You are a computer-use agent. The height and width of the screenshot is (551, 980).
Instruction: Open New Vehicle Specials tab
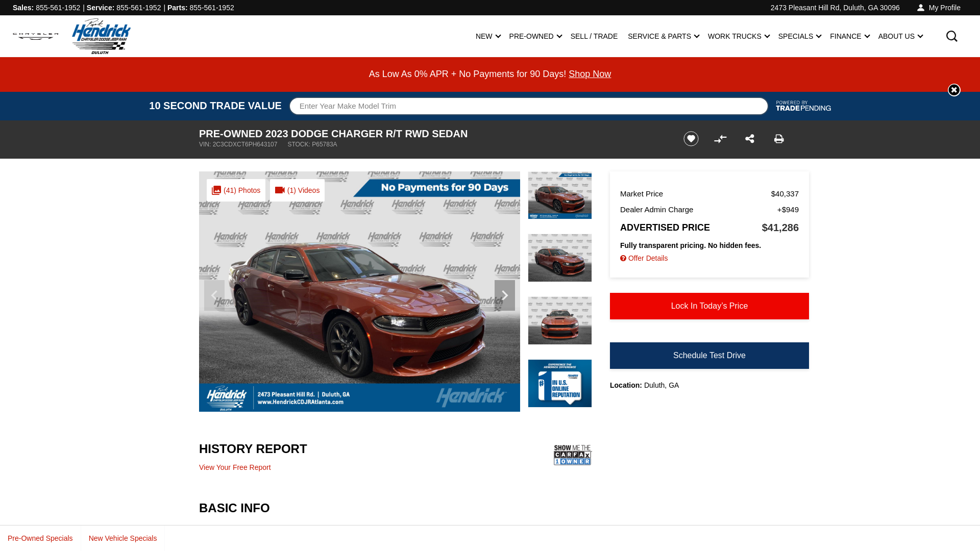pyautogui.click(x=122, y=538)
